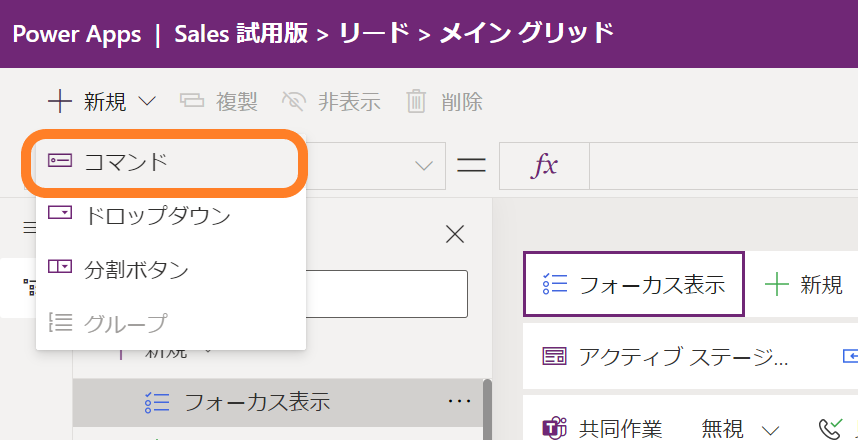Click into the formula bar input

coord(723,166)
